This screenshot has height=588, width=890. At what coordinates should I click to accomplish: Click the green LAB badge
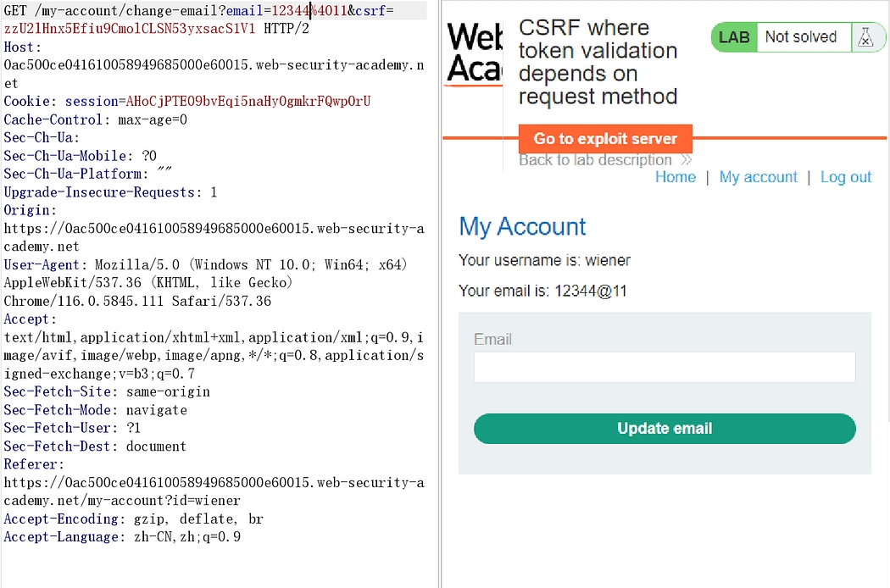(734, 37)
